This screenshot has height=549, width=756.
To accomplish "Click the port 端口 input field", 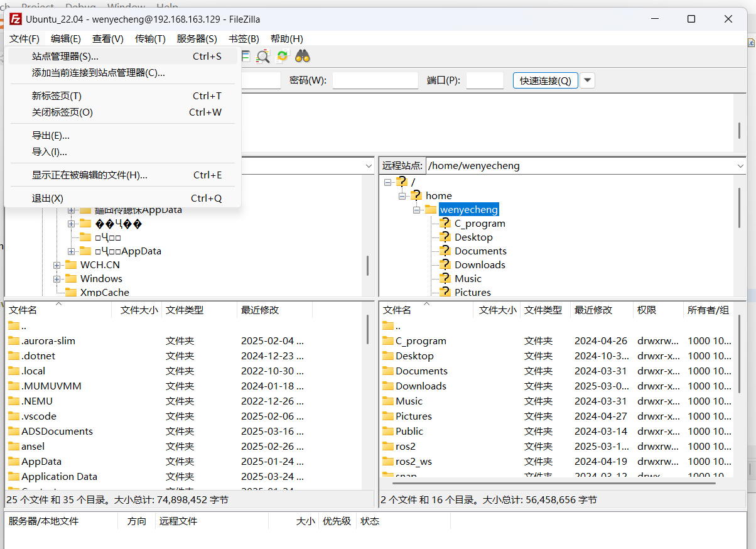I will [x=485, y=80].
